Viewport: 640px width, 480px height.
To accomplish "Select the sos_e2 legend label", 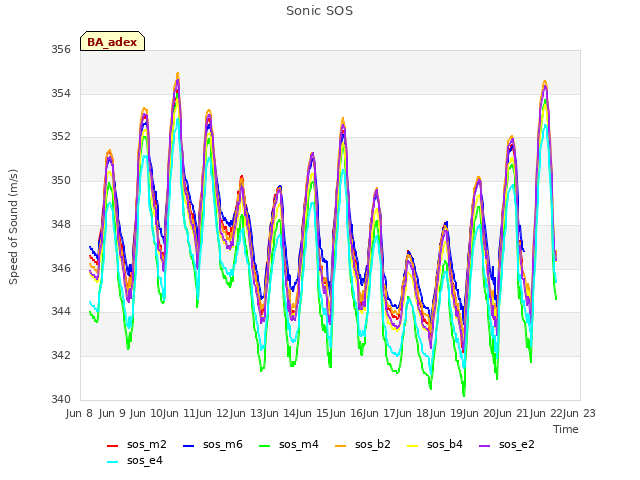I will tap(516, 444).
